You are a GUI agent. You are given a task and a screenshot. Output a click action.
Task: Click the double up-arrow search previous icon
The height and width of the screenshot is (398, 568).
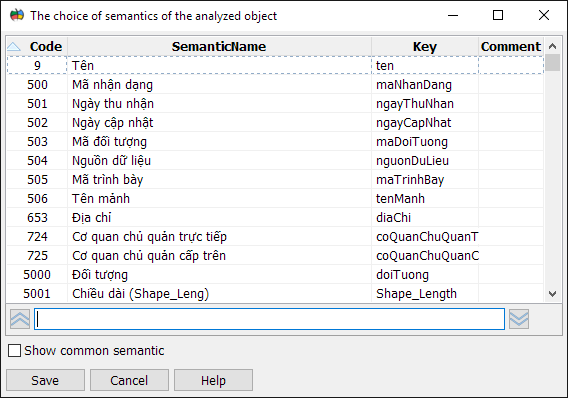(x=20, y=319)
